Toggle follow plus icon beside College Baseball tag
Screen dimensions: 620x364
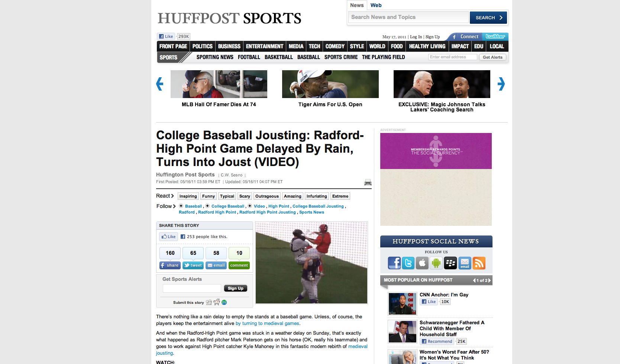(x=207, y=206)
